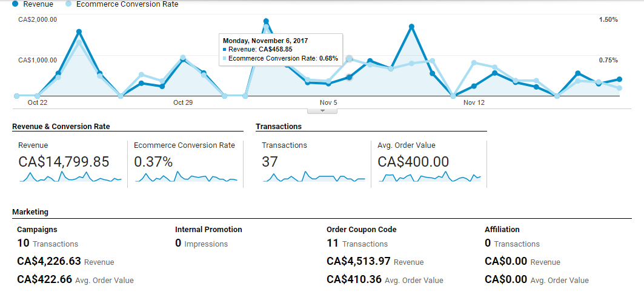Select the highlighted November 6 conversion rate point

pos(349,59)
